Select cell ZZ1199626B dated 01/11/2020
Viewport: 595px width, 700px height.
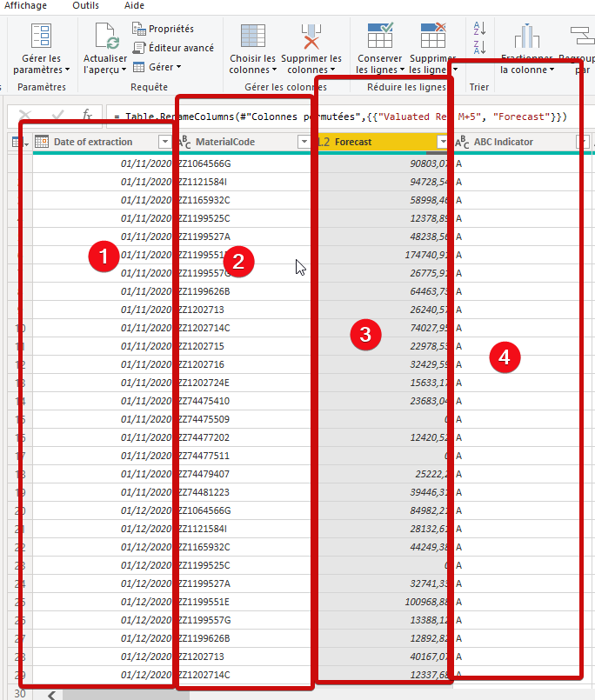(244, 291)
